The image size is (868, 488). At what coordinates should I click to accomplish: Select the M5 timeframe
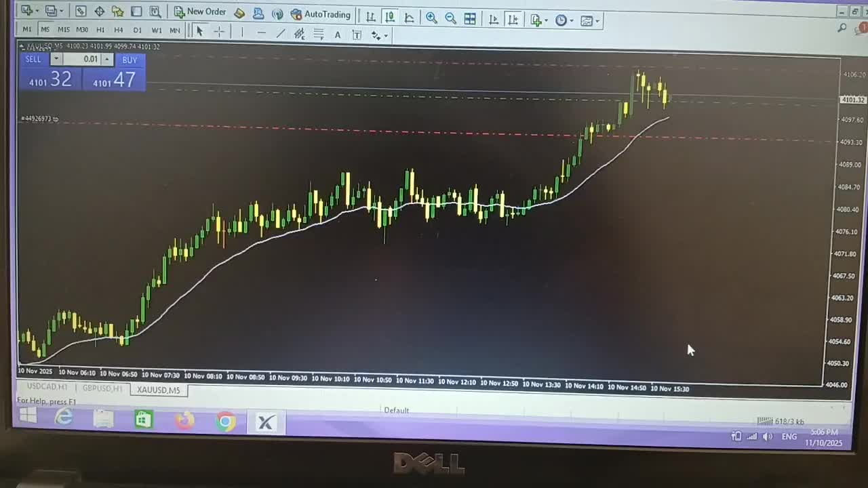(x=45, y=29)
